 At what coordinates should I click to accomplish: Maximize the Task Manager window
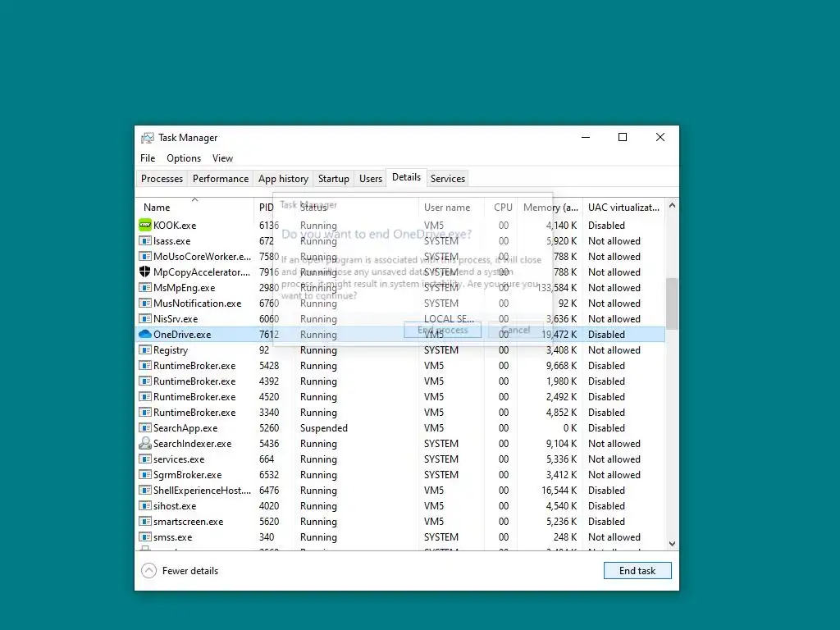[623, 137]
